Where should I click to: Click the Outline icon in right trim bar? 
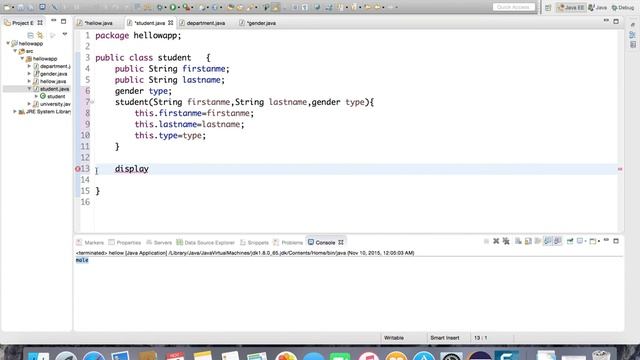[633, 35]
